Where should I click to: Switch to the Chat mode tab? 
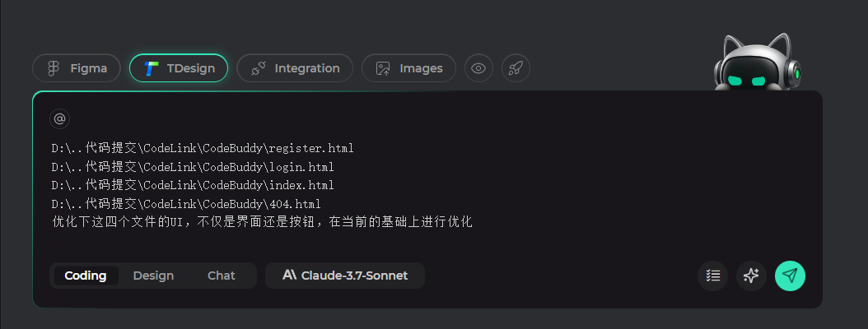pos(222,276)
